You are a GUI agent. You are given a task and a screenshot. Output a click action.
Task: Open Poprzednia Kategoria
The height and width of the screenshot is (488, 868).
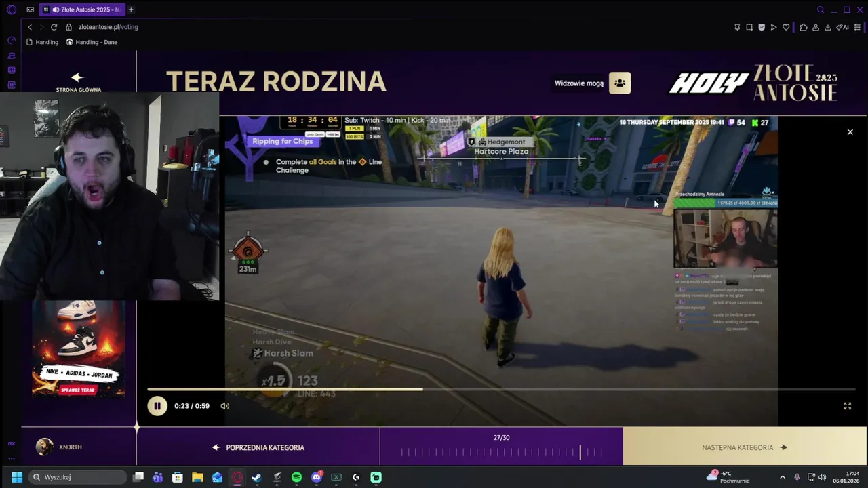(258, 447)
